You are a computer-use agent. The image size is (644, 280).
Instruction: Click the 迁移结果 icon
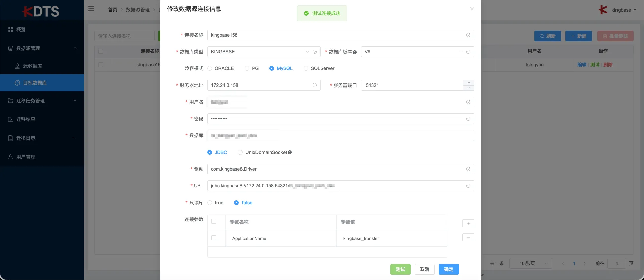pos(11,119)
